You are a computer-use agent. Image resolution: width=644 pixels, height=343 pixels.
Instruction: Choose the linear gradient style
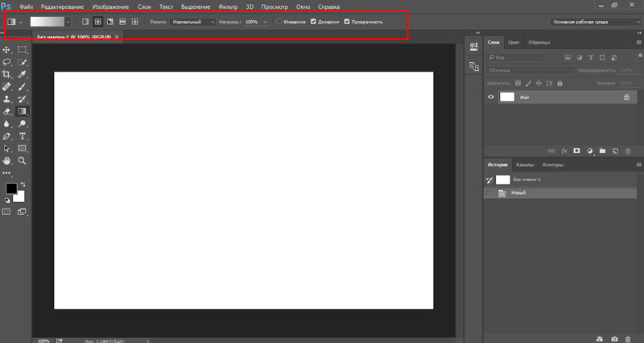point(85,22)
